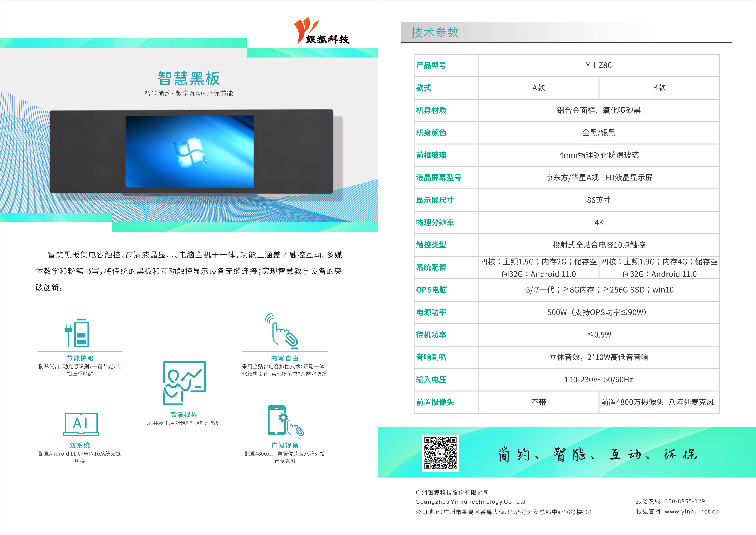
Task: Select the B款 style column header
Action: point(659,88)
